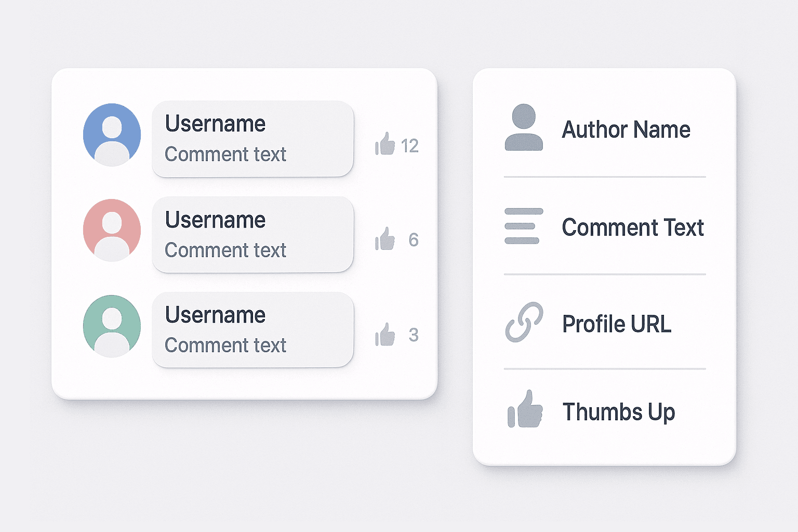Viewport: 798px width, 532px height.
Task: Click Username in the pink avatar's comment
Action: pos(215,220)
